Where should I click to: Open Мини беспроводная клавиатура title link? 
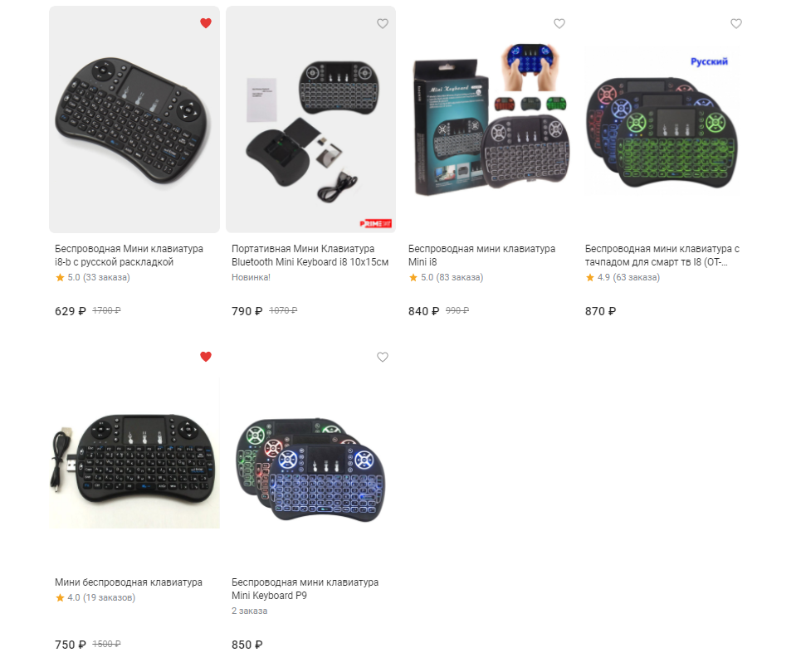(129, 582)
